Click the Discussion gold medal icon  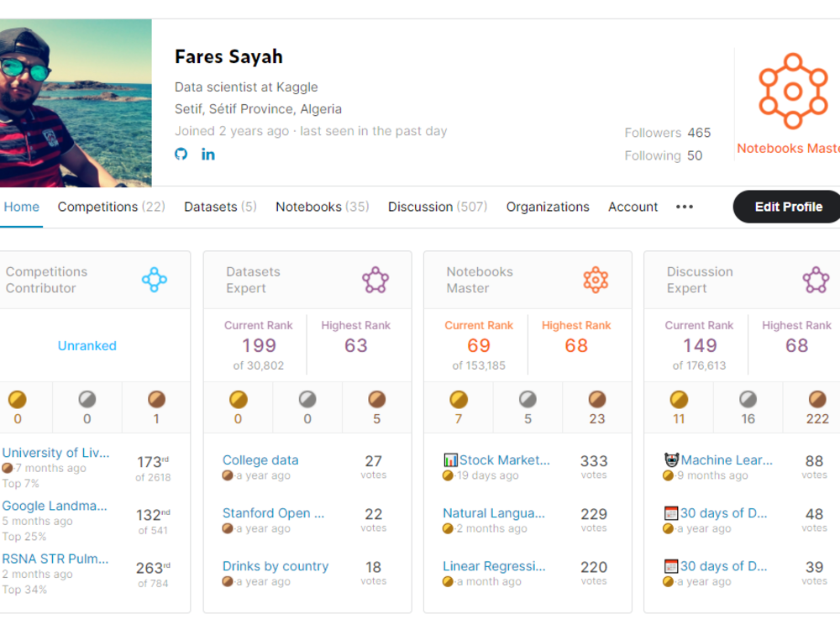click(679, 399)
